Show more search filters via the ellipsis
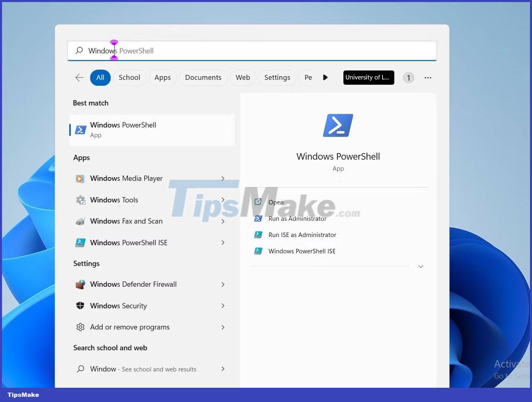The width and height of the screenshot is (532, 402). pos(428,77)
